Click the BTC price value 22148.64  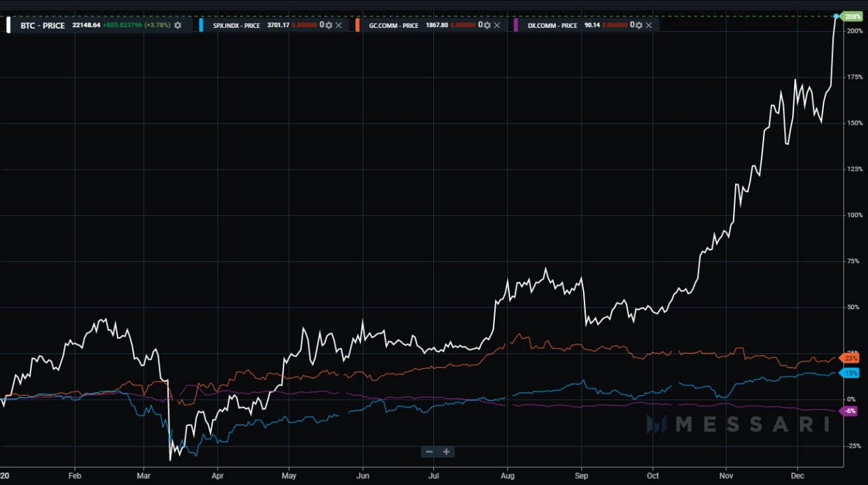click(87, 26)
